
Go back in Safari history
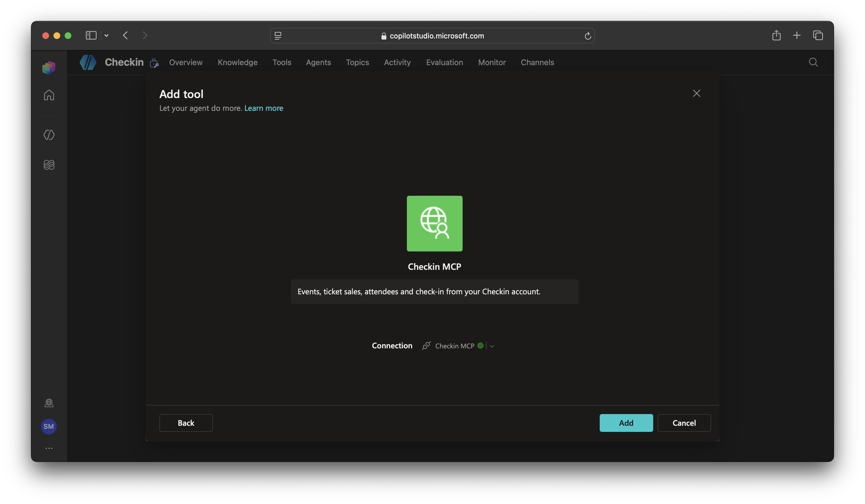(x=125, y=35)
